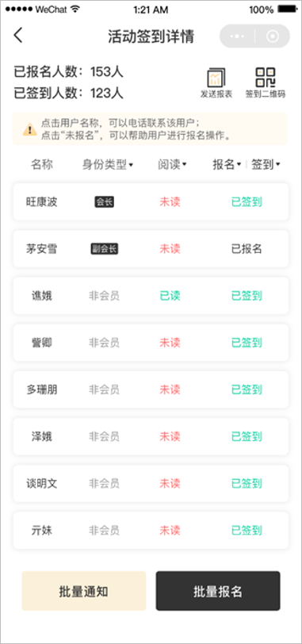Screen dimensions: 302x644
Task: Expand the 阅读 filter dropdown
Action: pyautogui.click(x=172, y=165)
